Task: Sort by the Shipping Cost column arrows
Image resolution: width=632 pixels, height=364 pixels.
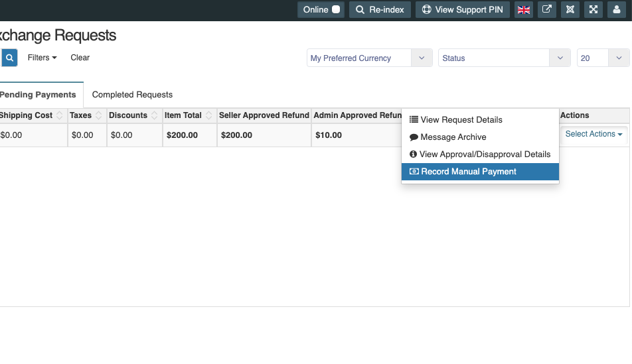Action: click(x=59, y=115)
